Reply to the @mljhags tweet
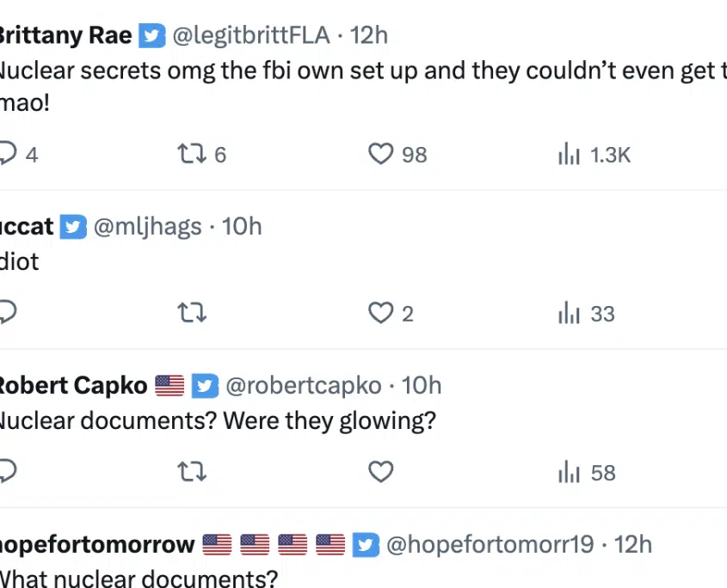The image size is (727, 588). 8,313
